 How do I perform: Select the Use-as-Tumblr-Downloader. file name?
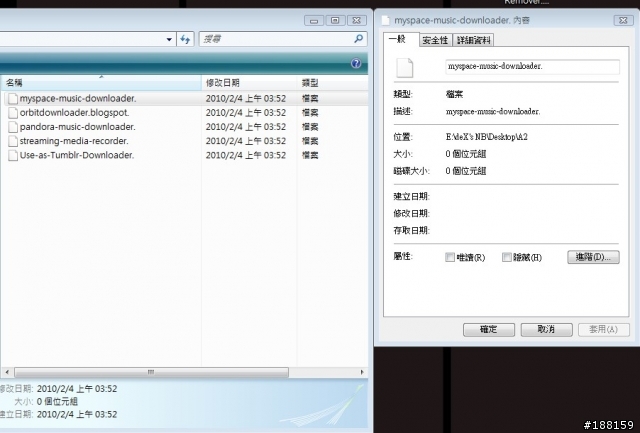tap(77, 155)
